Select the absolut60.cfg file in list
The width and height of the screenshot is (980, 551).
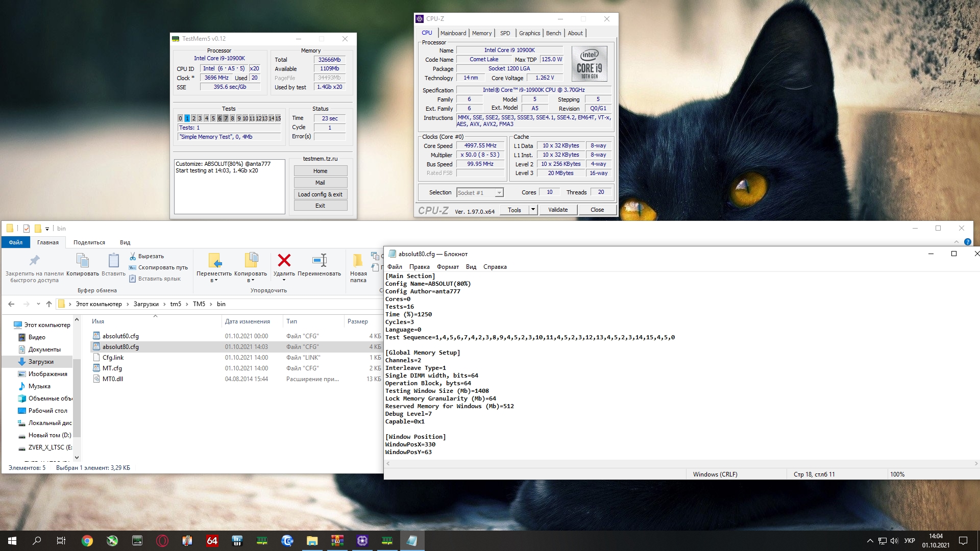[x=120, y=336]
